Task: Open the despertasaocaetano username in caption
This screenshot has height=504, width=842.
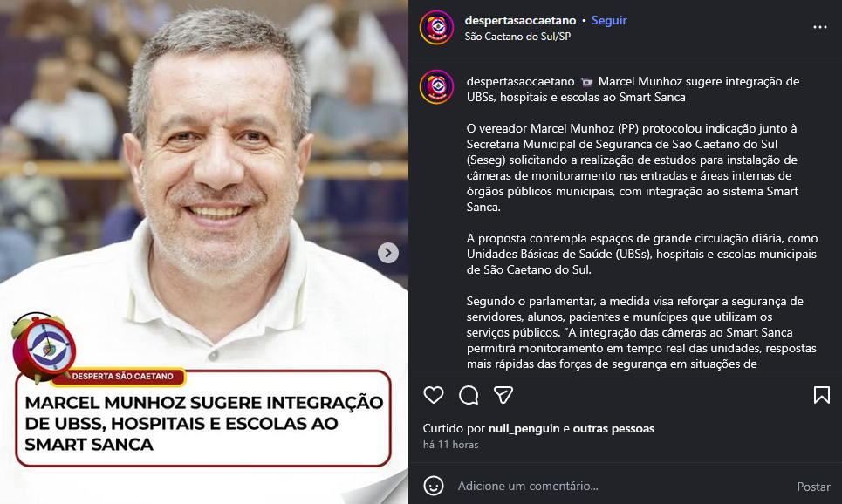Action: point(520,82)
